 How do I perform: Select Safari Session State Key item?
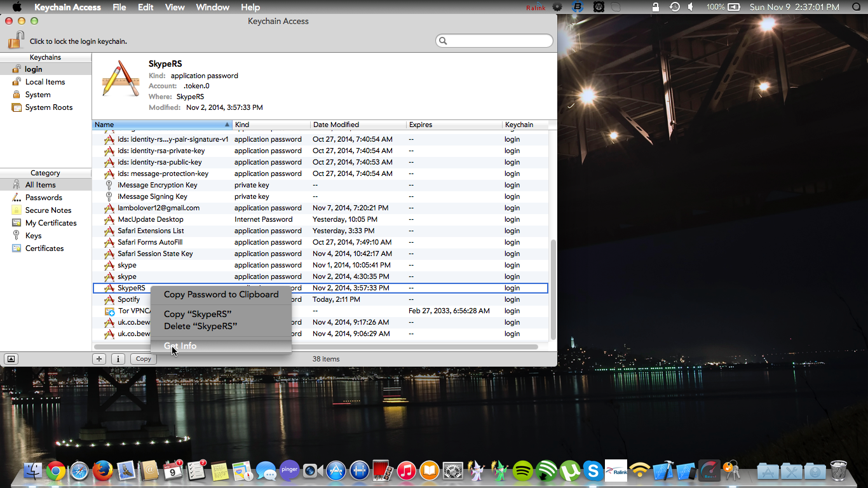[320, 254]
